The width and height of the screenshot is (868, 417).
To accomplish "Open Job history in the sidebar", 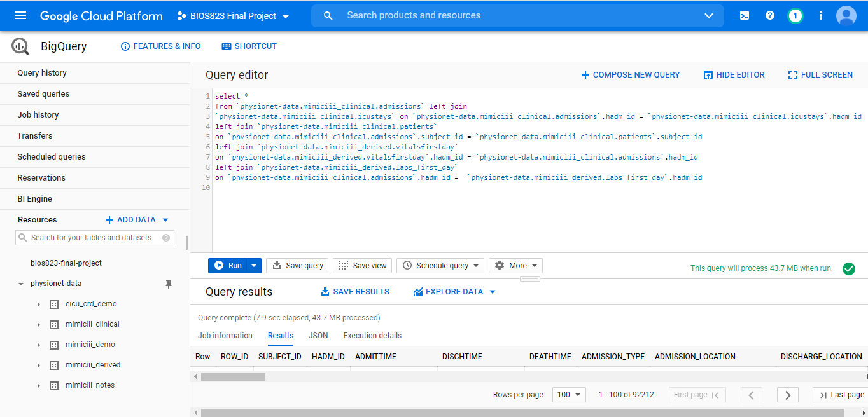I will click(95, 115).
